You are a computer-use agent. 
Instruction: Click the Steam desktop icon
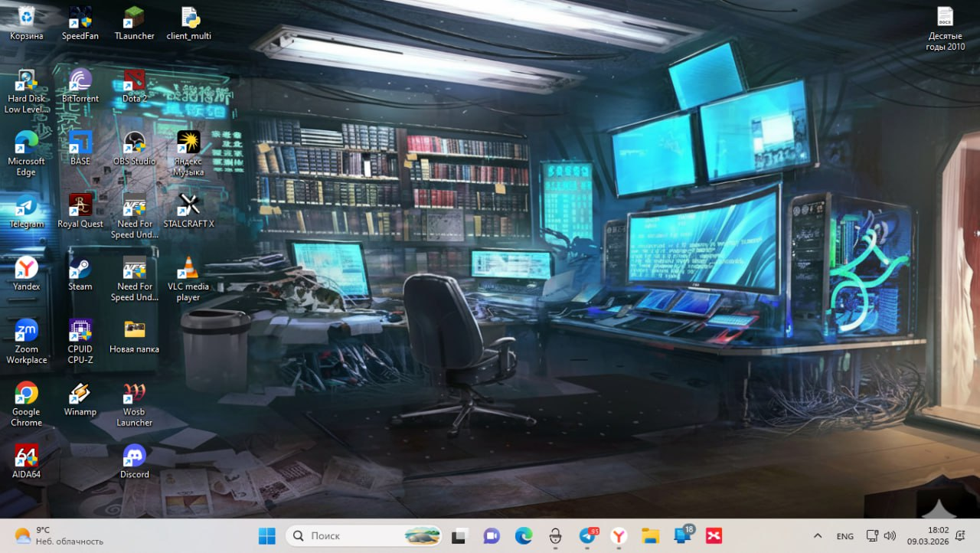pos(80,274)
